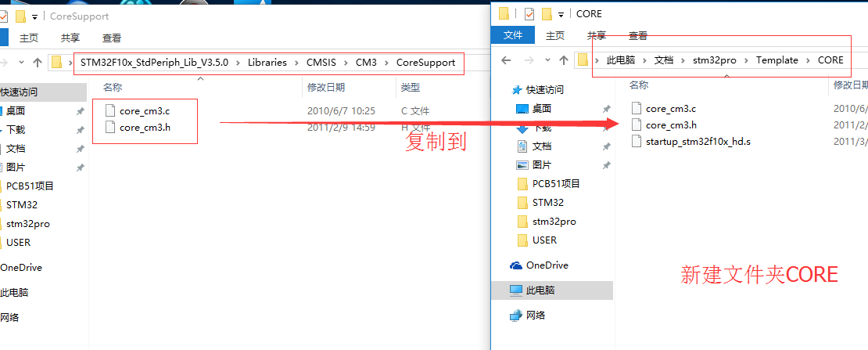
Task: Select 此电脑 in the right navigation pane
Action: [x=540, y=290]
